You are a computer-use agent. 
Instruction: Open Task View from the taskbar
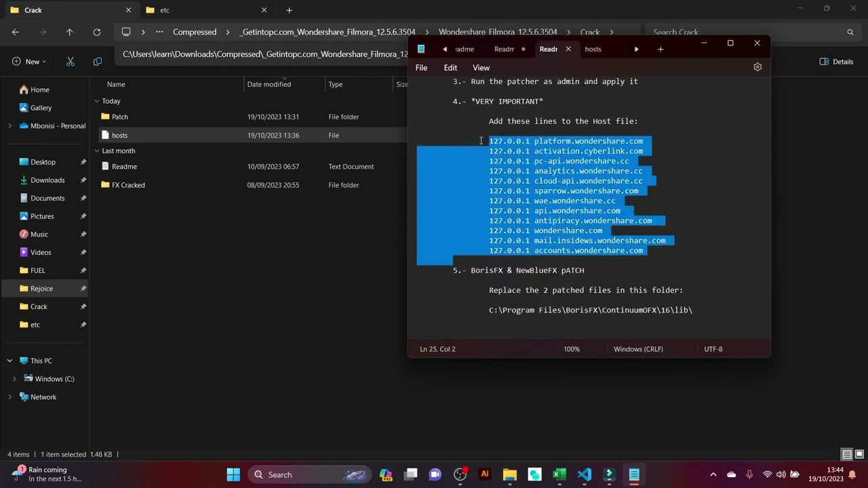click(411, 474)
